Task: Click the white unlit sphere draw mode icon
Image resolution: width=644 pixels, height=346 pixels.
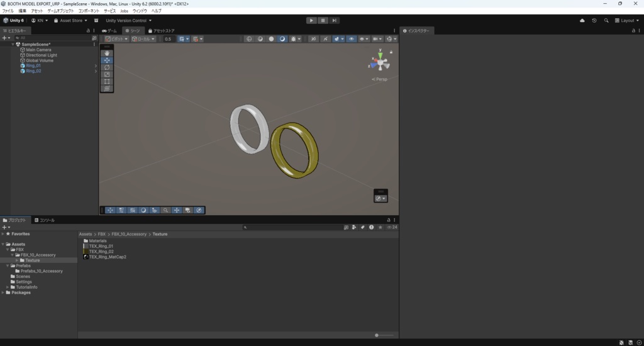Action: click(x=271, y=39)
